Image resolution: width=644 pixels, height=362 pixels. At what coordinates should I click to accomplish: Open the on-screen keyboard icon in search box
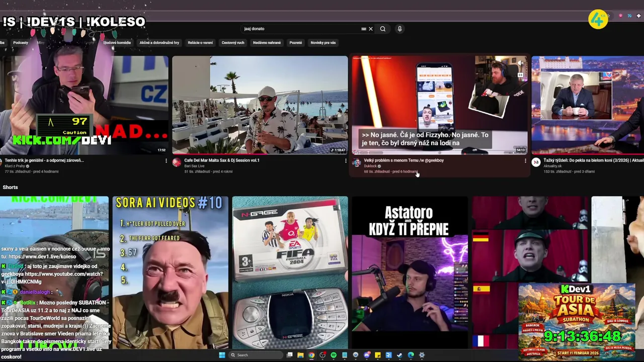(x=363, y=29)
